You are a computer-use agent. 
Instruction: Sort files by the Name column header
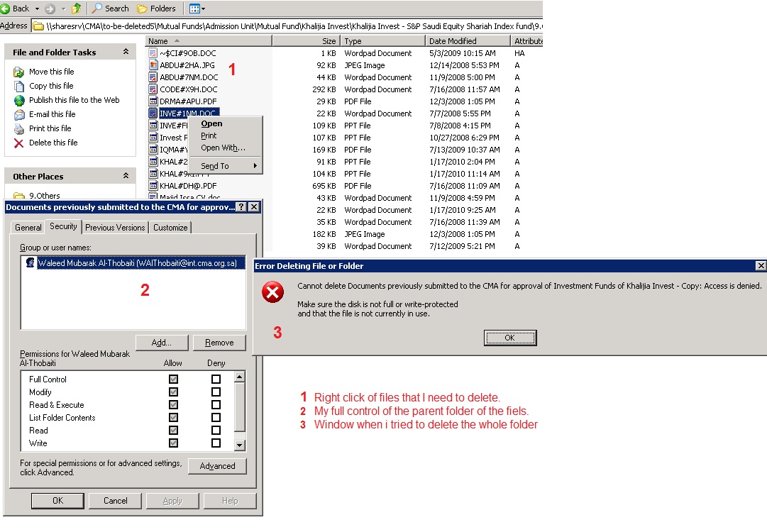[209, 41]
